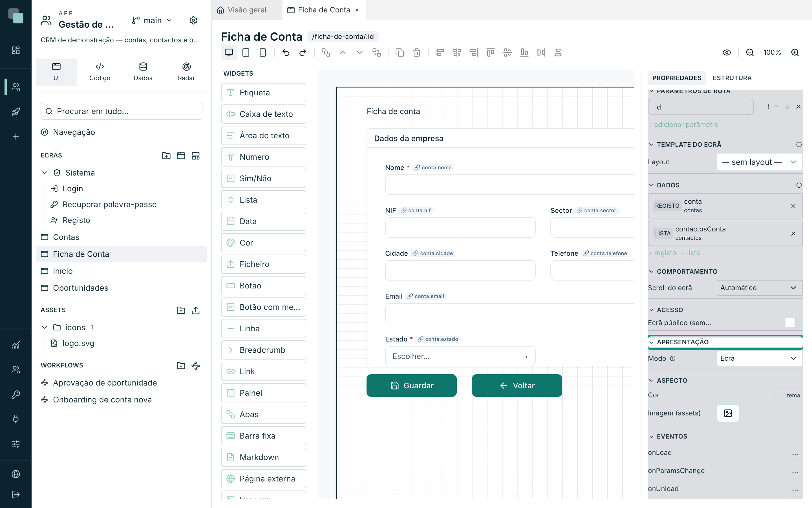812x508 pixels.
Task: Collapse the Eventos section
Action: [651, 436]
